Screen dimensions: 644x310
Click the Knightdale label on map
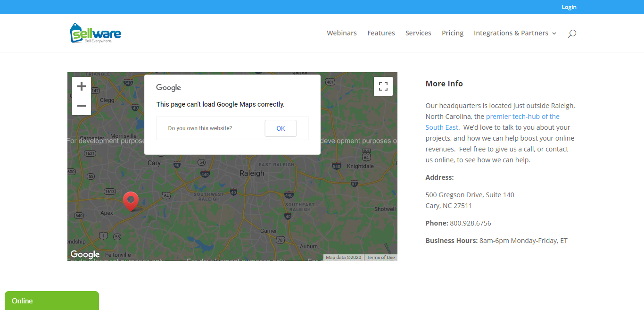360,166
